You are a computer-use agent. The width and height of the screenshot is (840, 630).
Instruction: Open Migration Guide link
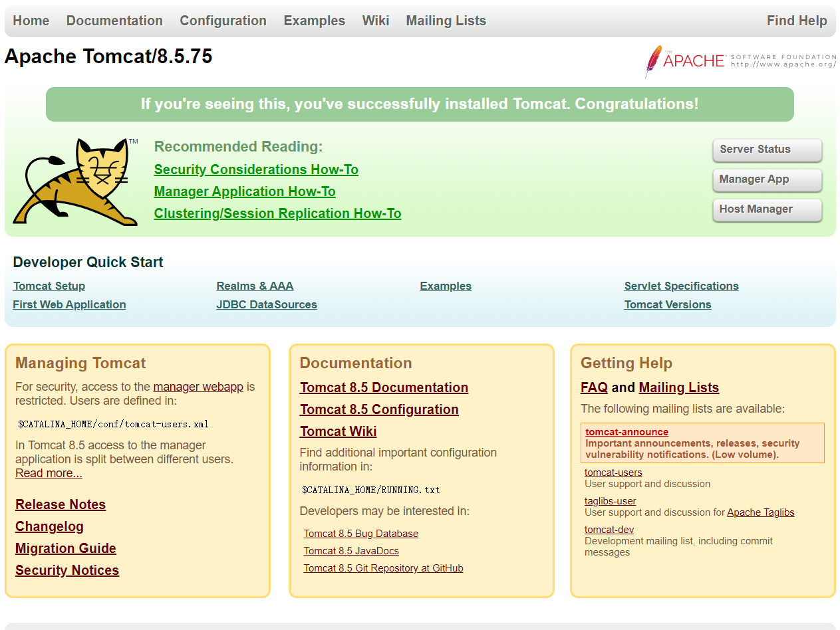(x=66, y=548)
